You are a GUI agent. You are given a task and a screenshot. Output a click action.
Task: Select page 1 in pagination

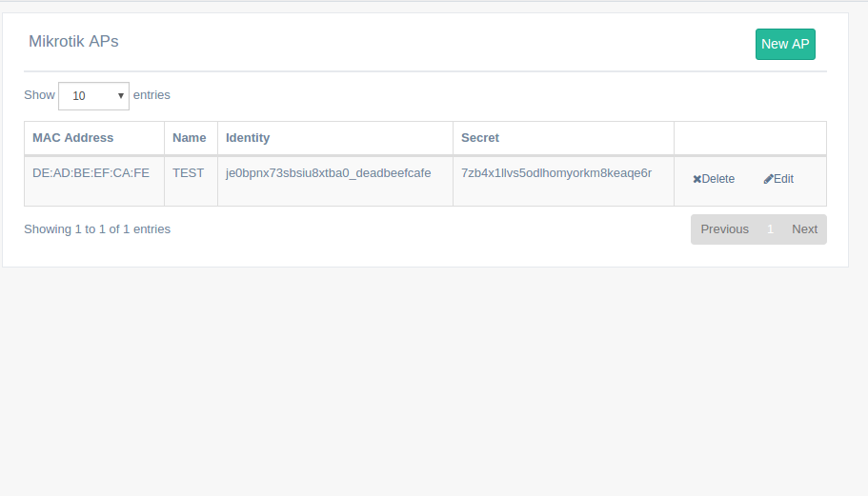(770, 229)
